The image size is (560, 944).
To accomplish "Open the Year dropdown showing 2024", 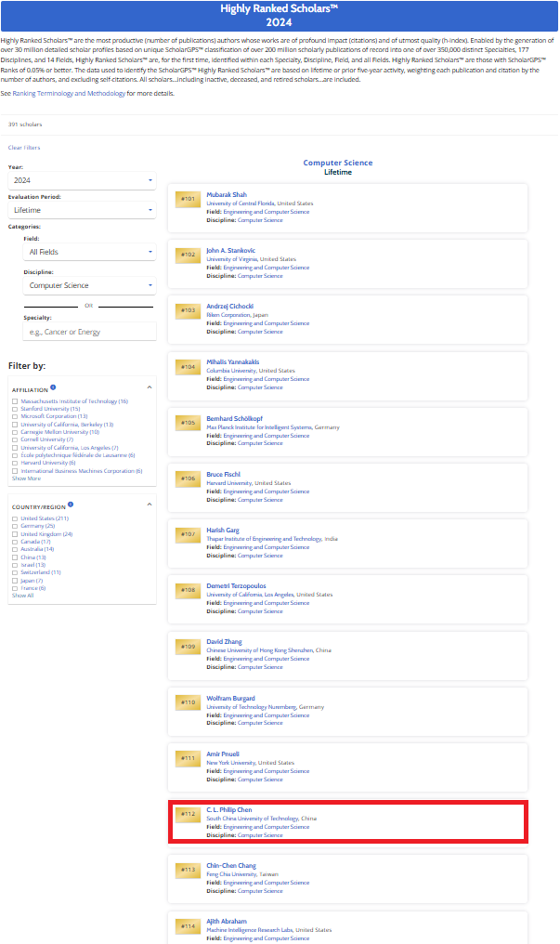I will (x=82, y=181).
